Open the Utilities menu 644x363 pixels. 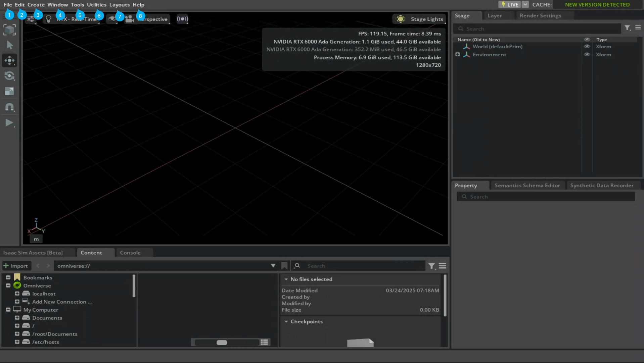97,5
